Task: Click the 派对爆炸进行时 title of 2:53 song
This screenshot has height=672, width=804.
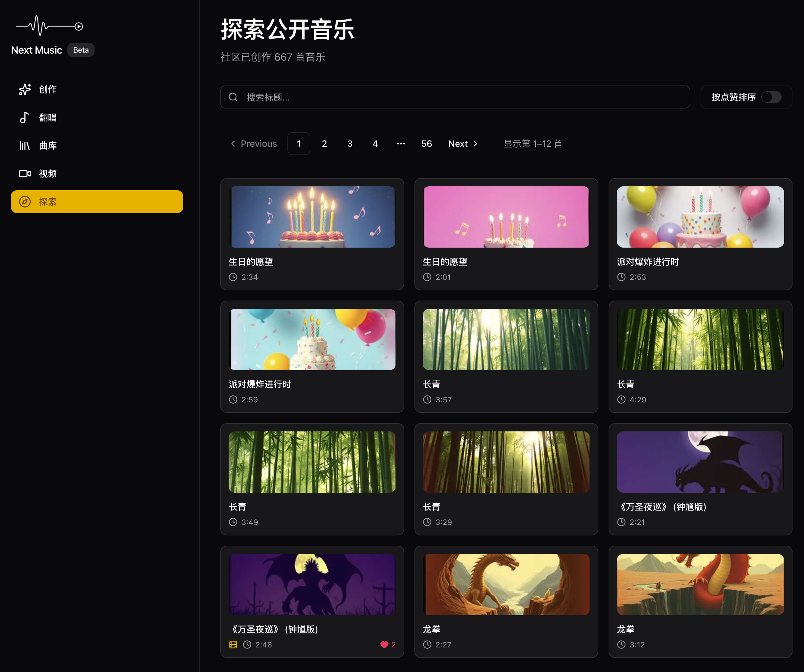Action: tap(648, 262)
